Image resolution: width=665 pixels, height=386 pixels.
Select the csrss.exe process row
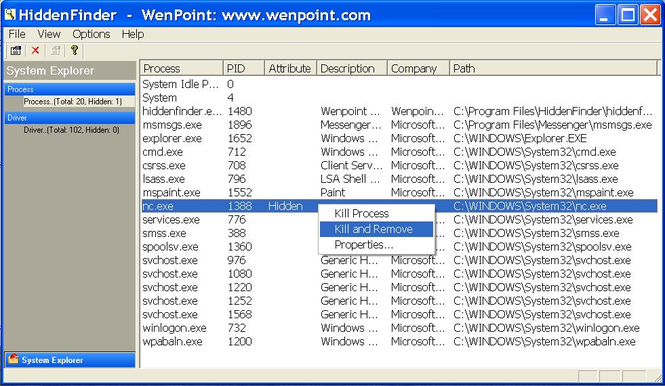click(x=399, y=165)
